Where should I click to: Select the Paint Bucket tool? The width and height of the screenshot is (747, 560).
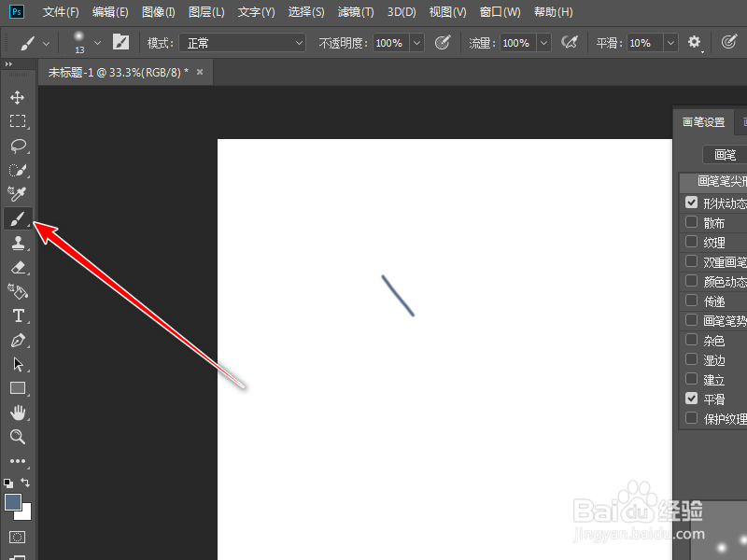pyautogui.click(x=18, y=291)
